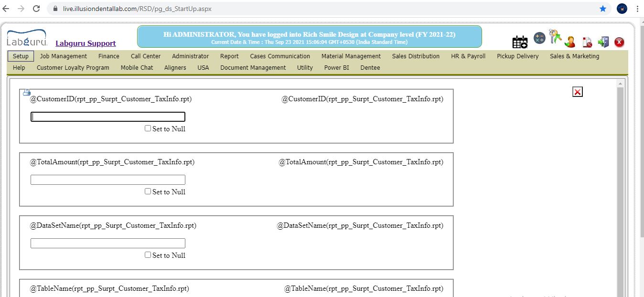Open the Aligners menu

coord(175,67)
